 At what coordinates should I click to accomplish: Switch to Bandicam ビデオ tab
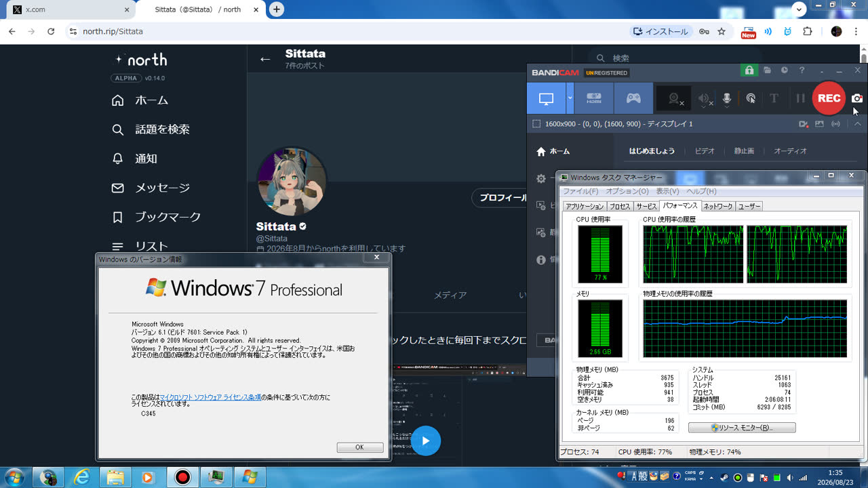click(705, 151)
